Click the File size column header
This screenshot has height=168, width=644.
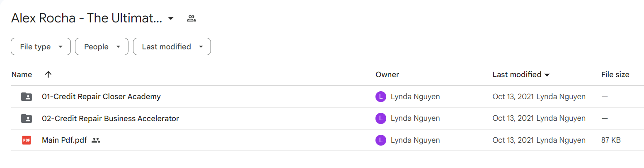[615, 75]
